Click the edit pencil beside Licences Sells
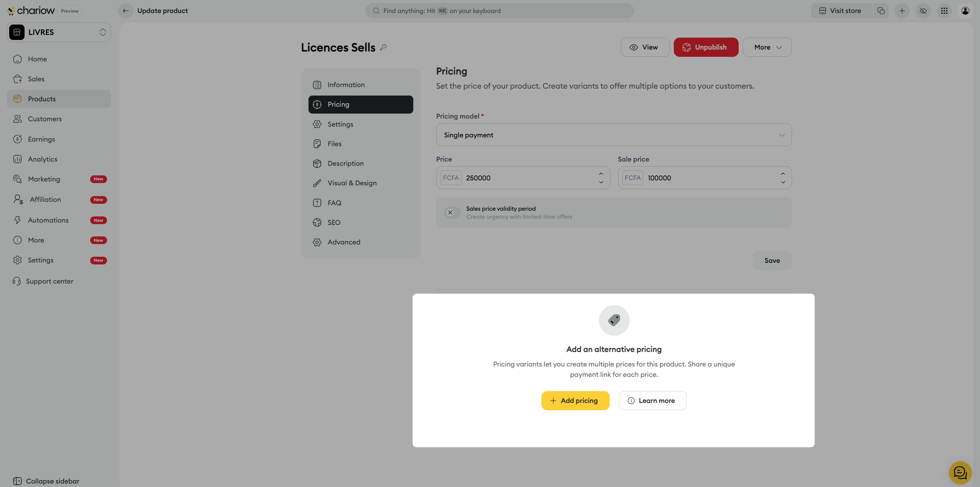The height and width of the screenshot is (487, 980). click(383, 47)
